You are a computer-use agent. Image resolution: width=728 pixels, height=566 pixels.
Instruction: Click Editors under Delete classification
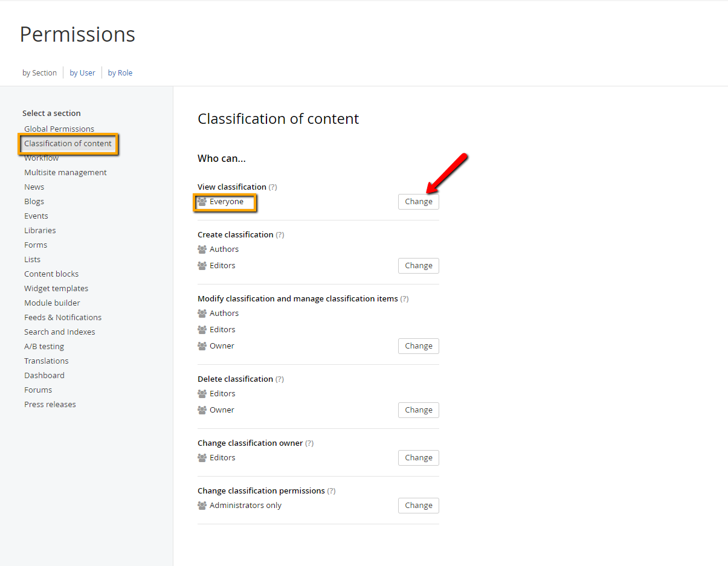[222, 394]
